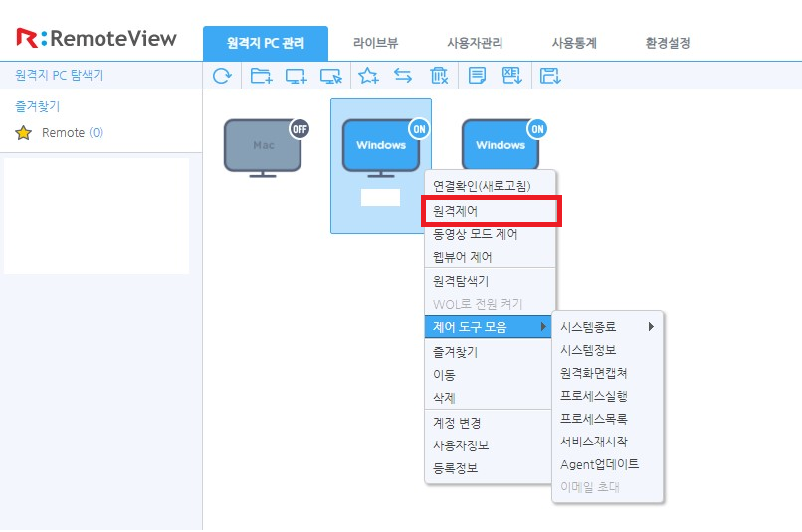Switch to the 사용자관리 tab
Image resolution: width=802 pixels, height=532 pixels.
(x=475, y=43)
